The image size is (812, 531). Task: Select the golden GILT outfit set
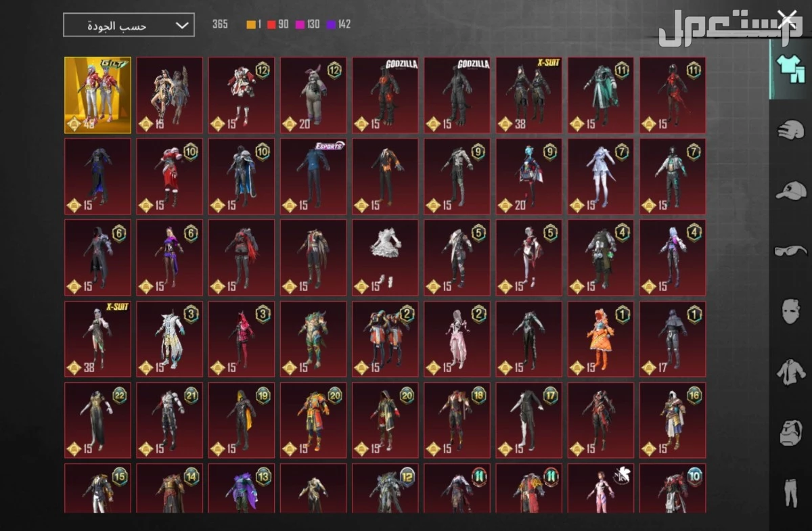97,95
